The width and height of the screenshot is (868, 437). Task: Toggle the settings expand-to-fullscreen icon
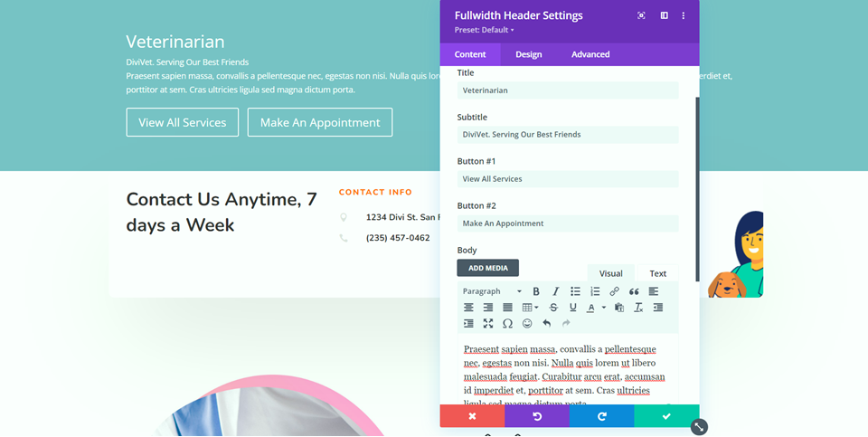point(641,15)
